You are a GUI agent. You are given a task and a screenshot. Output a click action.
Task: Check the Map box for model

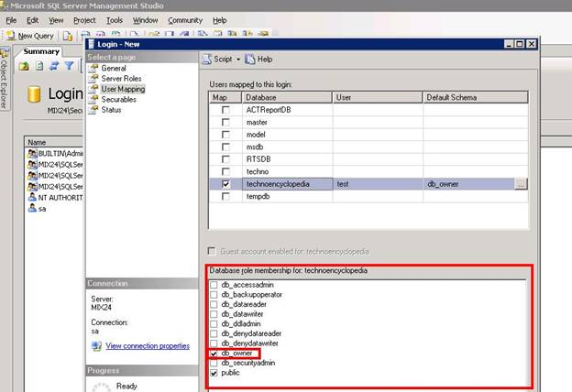[x=225, y=135]
